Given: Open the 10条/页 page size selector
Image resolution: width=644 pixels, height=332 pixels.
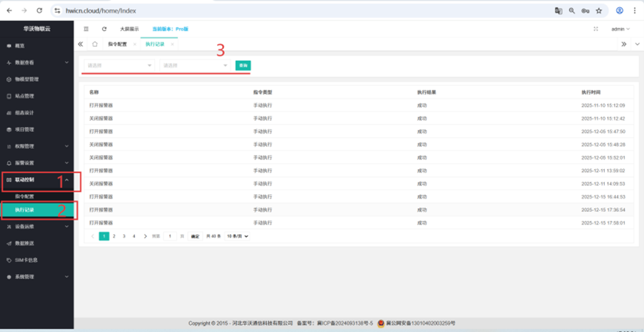Looking at the screenshot, I should 237,236.
